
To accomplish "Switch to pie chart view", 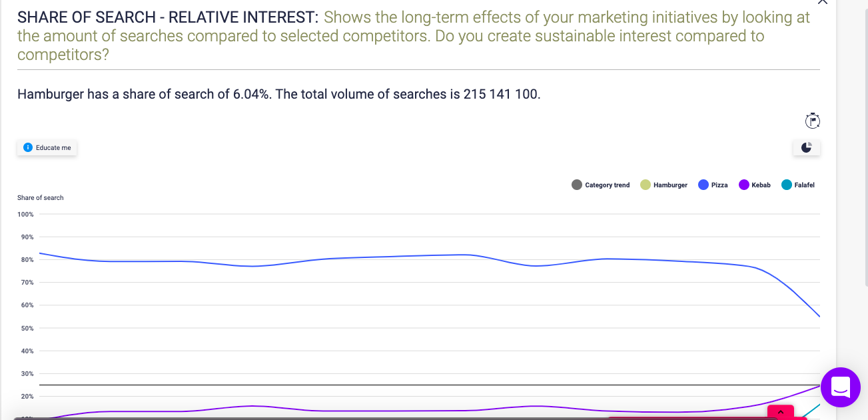I will pyautogui.click(x=806, y=147).
